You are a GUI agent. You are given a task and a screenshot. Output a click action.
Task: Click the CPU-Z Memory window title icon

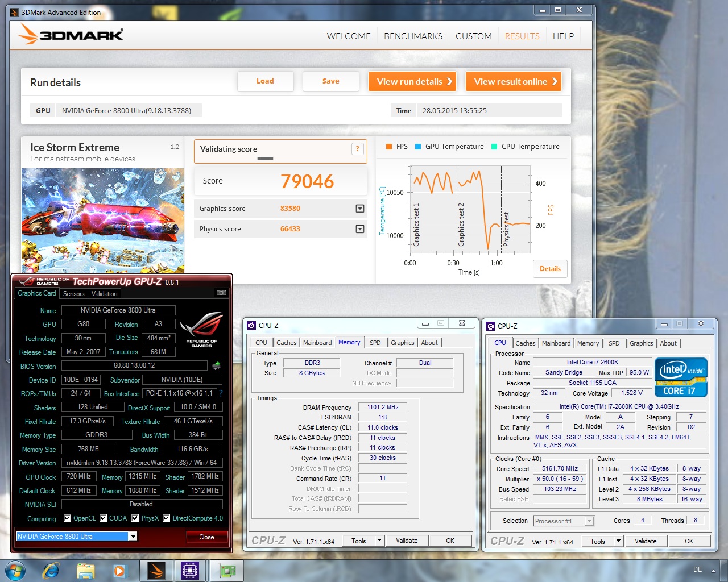(x=251, y=326)
